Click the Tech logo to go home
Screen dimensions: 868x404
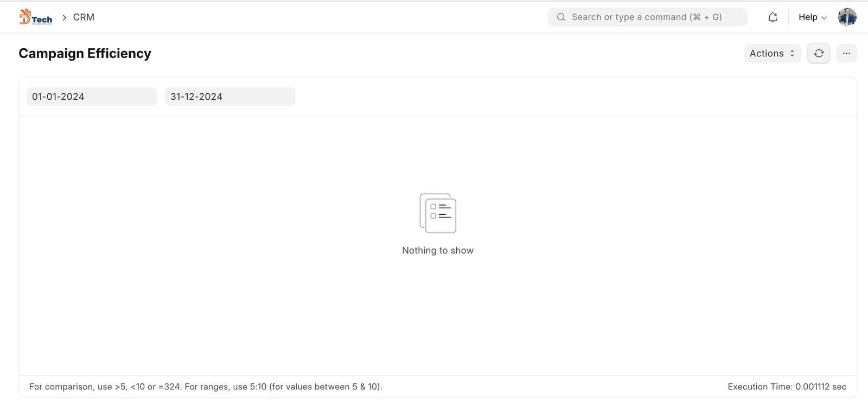(36, 17)
